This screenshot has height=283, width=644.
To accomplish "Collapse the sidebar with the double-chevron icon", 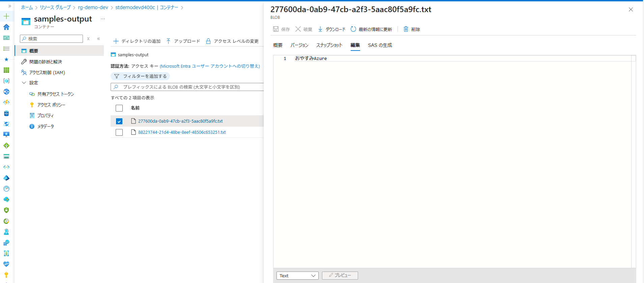I will pyautogui.click(x=98, y=39).
